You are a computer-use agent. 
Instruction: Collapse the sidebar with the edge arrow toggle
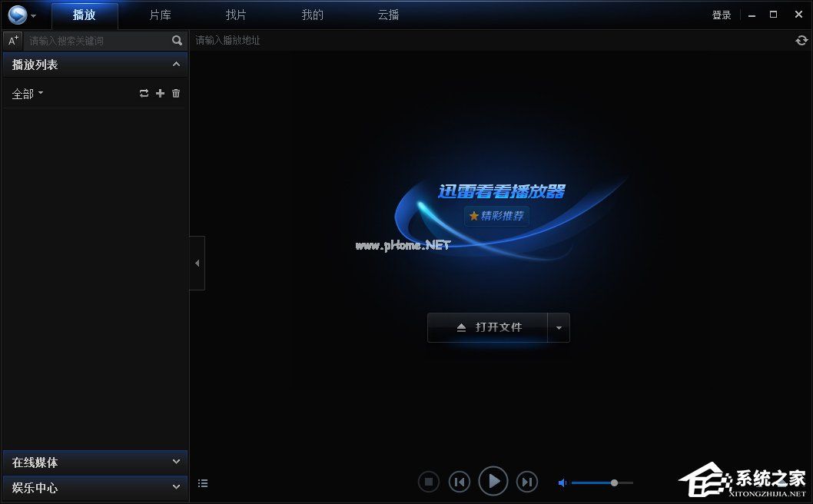click(197, 262)
